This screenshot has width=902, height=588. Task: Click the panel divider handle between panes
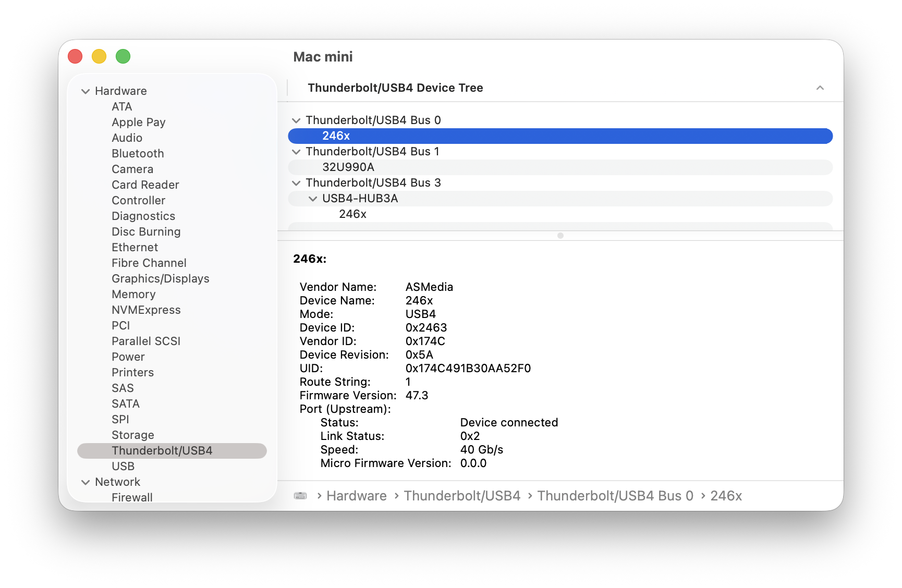560,235
